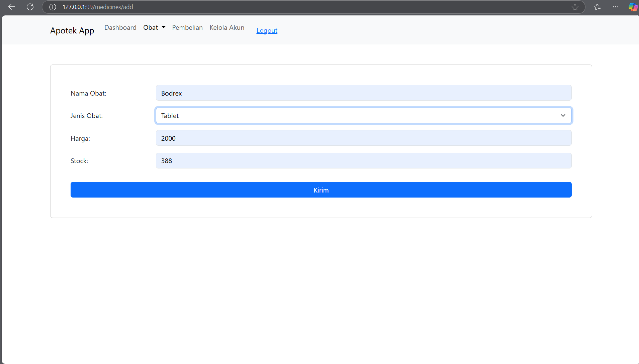Reload the current page
Image resolution: width=639 pixels, height=364 pixels.
(x=30, y=7)
